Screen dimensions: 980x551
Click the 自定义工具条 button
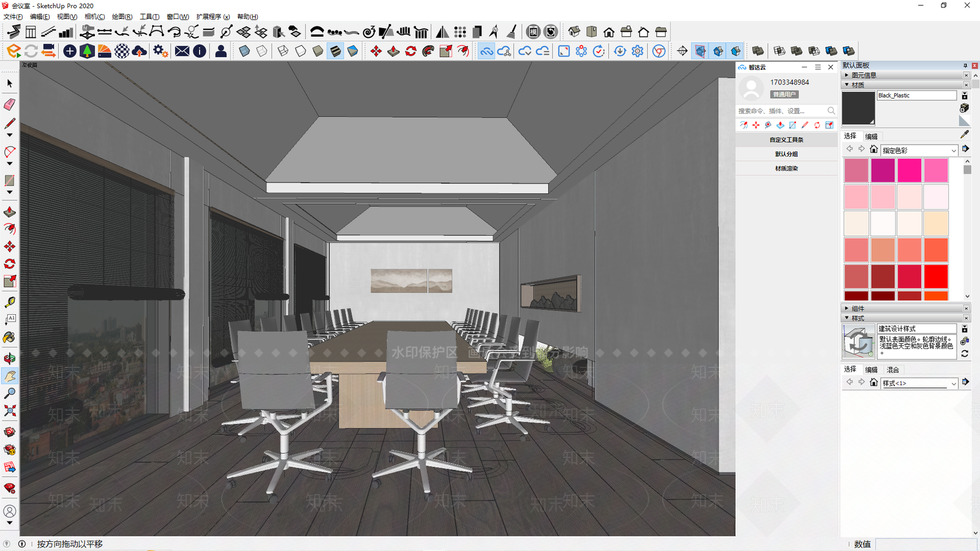point(786,140)
